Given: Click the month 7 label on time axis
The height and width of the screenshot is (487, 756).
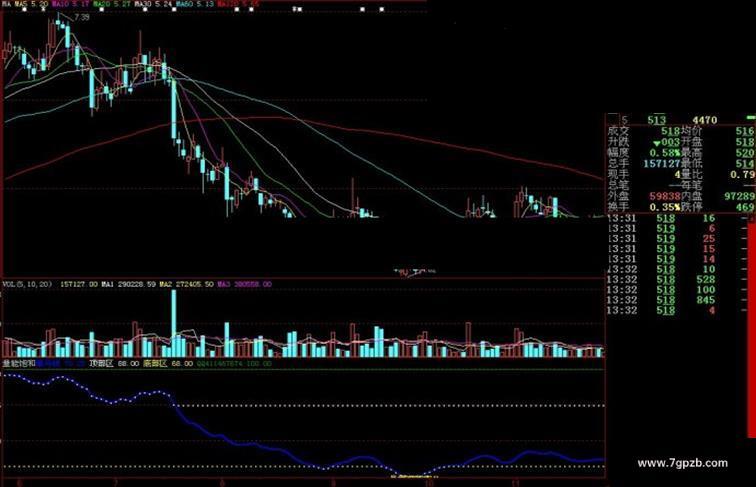Looking at the screenshot, I should click(x=115, y=483).
